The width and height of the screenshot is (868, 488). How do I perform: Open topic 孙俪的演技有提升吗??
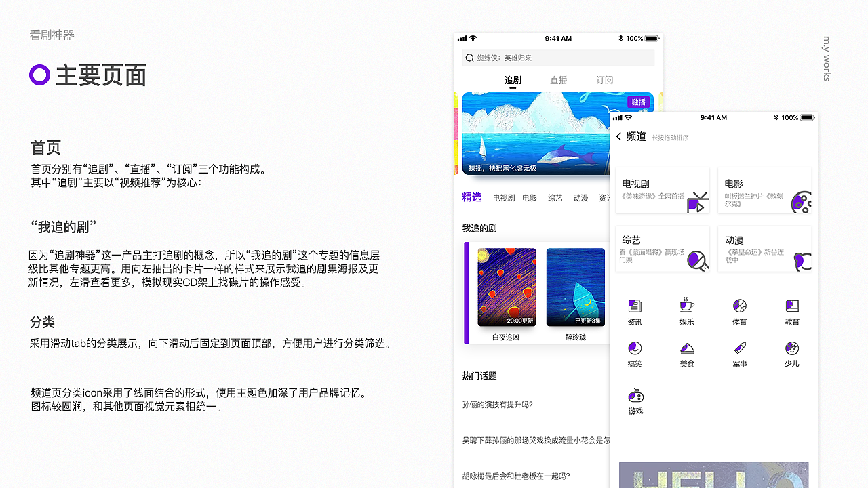498,405
